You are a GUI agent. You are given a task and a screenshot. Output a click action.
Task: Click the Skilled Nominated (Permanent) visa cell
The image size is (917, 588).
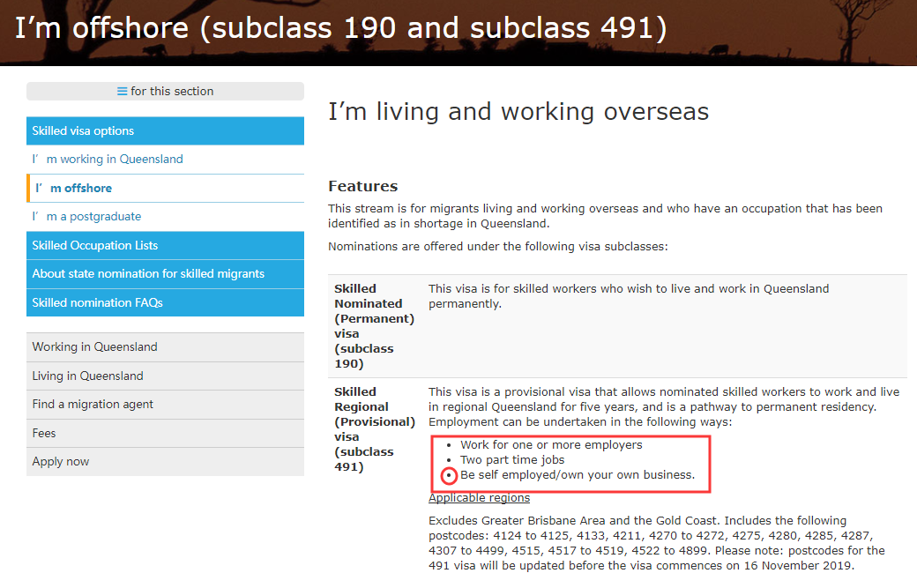click(x=374, y=325)
